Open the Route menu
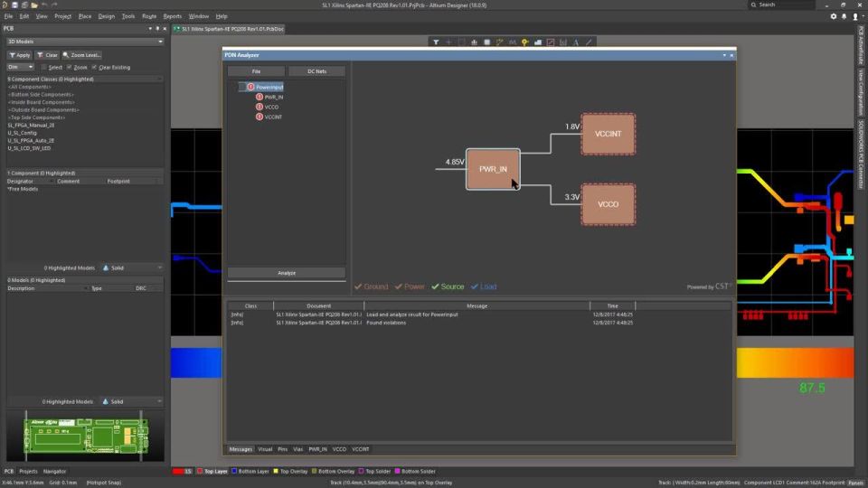The width and height of the screenshot is (868, 488). 149,16
